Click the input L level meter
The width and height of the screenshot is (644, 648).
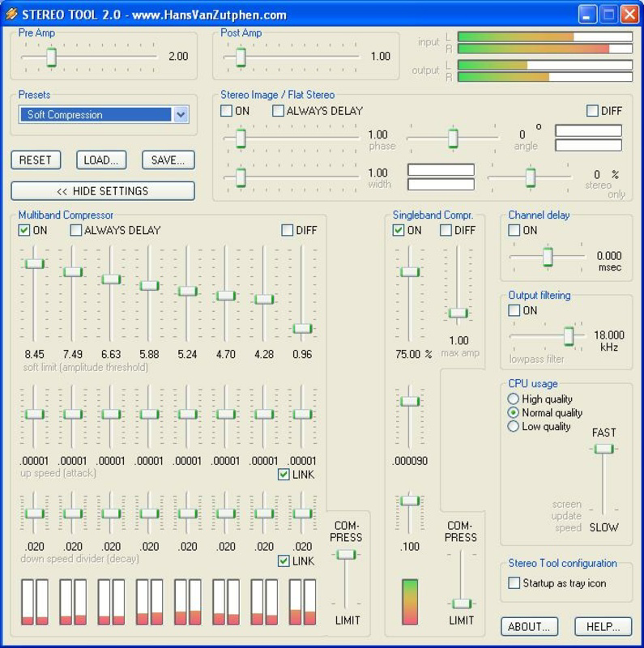(545, 36)
